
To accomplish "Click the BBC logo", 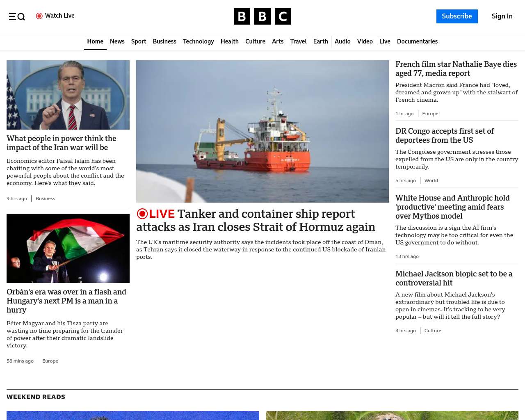I will (x=262, y=16).
